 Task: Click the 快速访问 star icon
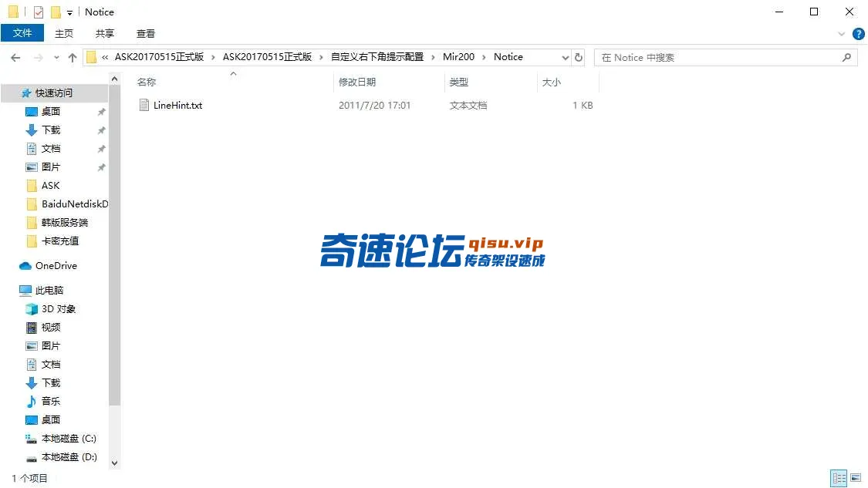25,93
